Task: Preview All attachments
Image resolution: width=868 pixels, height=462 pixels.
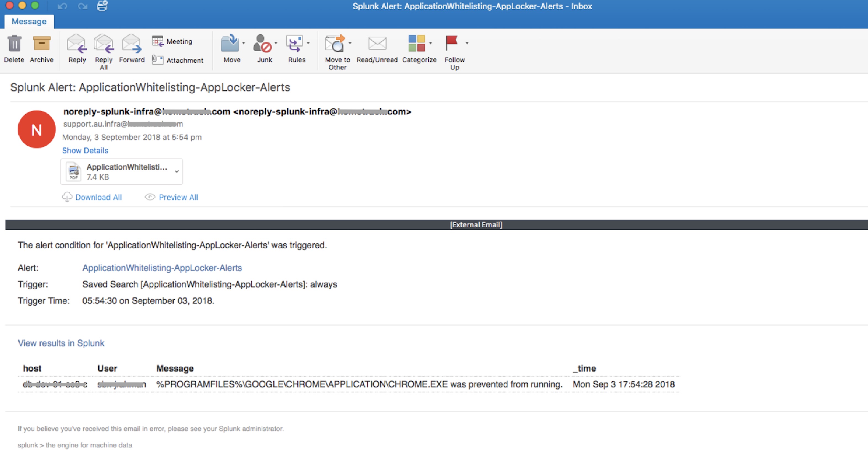Action: coord(178,197)
